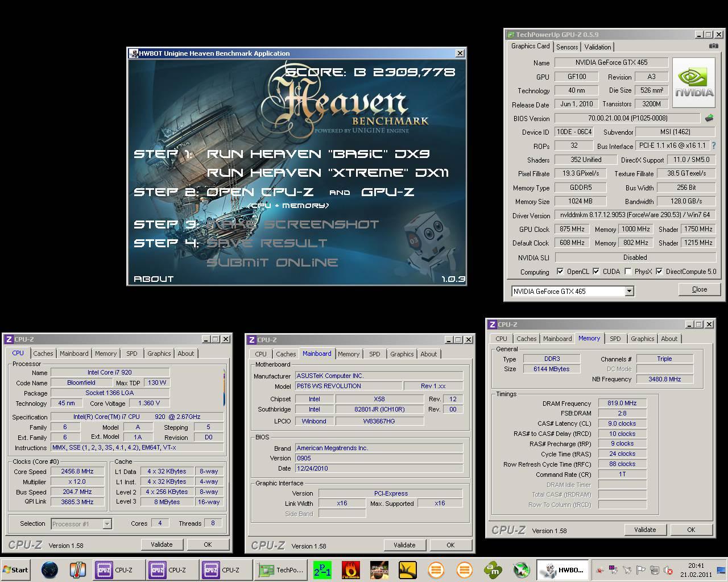Click the Core Speed value 2456.8 MHz
This screenshot has width=728, height=582.
pos(77,471)
